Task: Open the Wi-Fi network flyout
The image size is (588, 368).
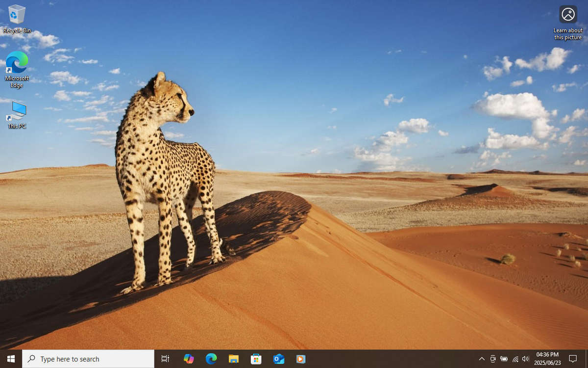Action: click(515, 359)
